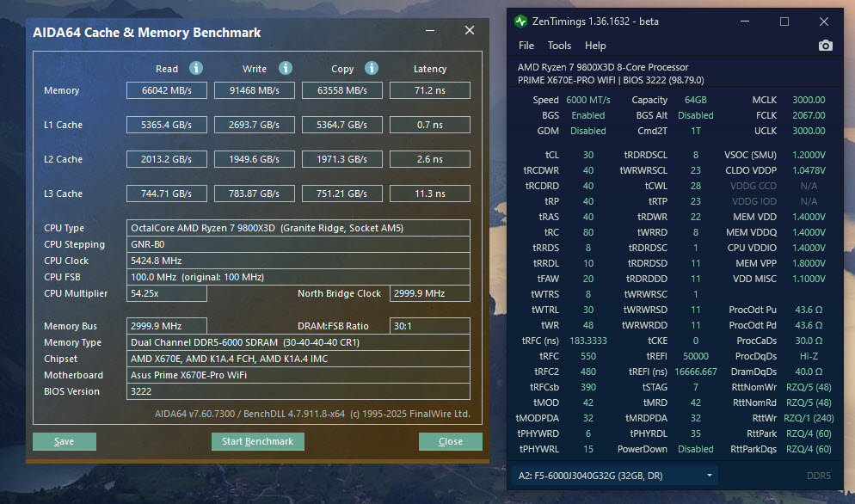Click L3 Cache latency value 11.3 ns
This screenshot has height=504, width=855.
point(430,194)
